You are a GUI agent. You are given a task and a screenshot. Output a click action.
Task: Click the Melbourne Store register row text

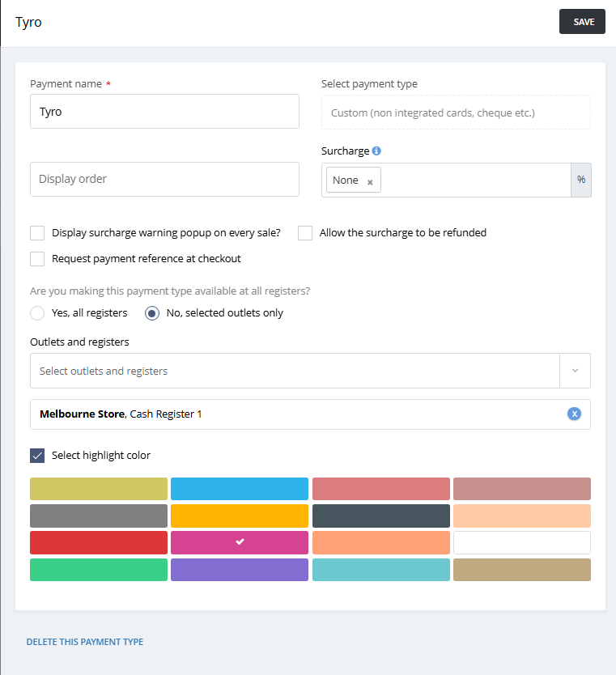click(x=121, y=414)
